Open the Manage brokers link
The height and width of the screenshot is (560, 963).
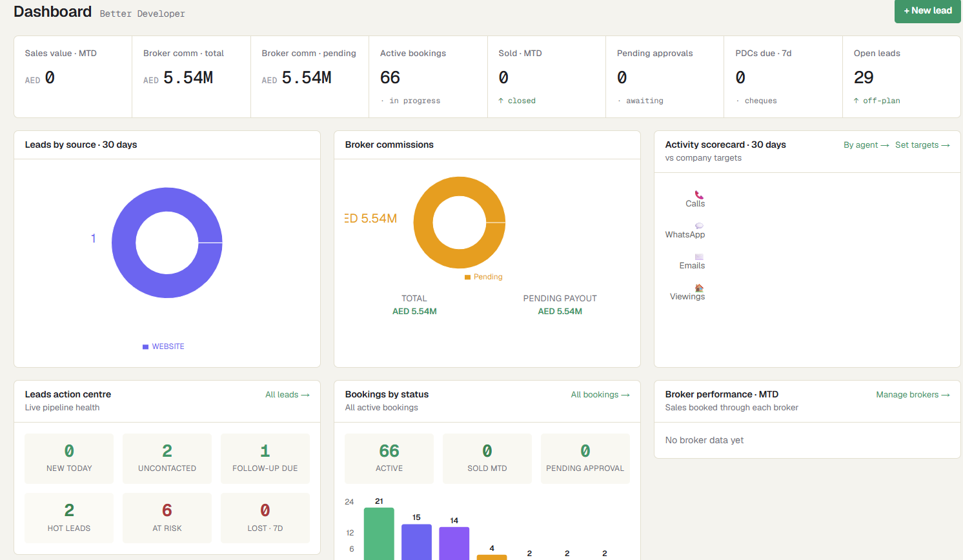coord(913,395)
